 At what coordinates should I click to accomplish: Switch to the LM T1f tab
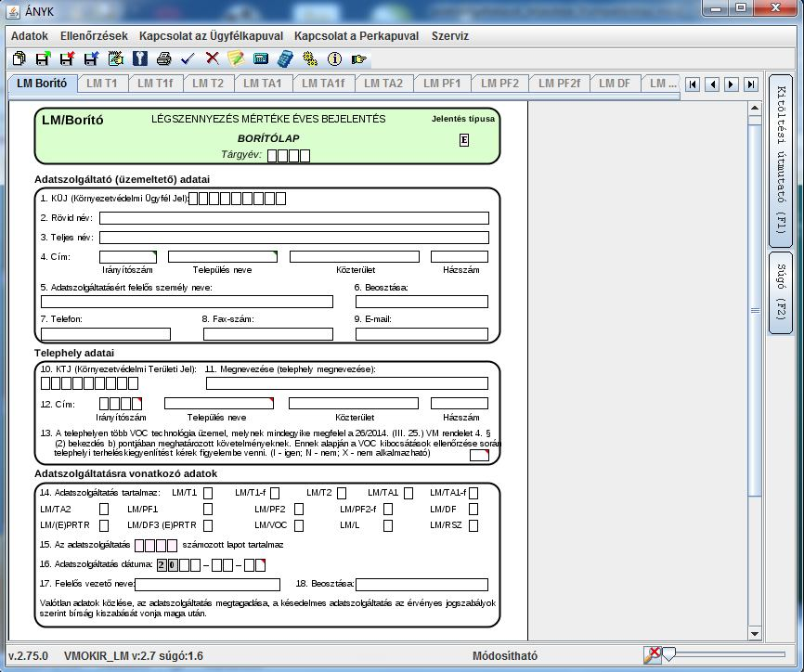coord(155,84)
